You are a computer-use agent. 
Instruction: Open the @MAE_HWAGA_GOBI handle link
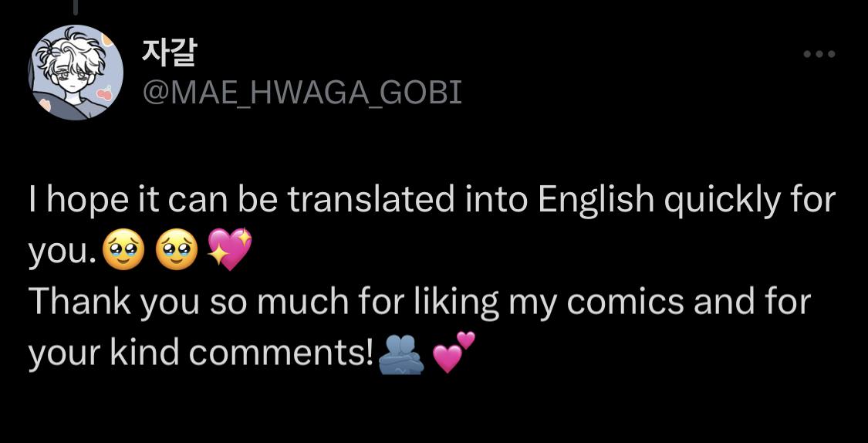(x=302, y=93)
